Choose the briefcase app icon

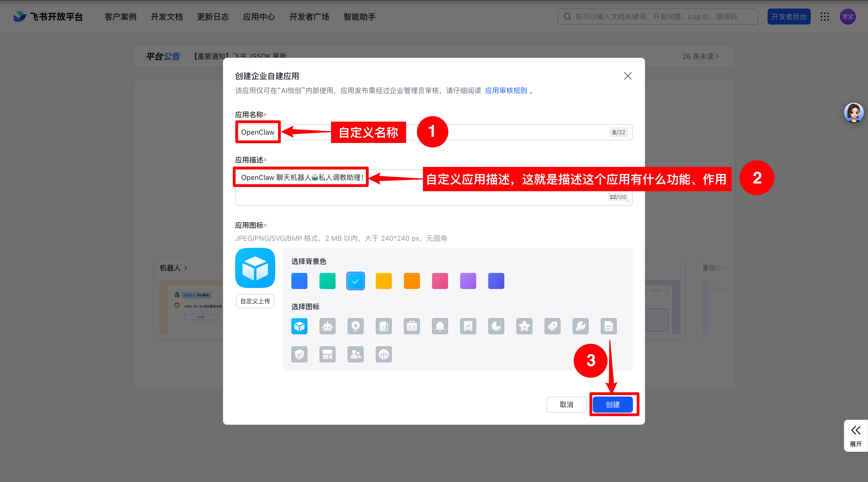click(x=412, y=326)
